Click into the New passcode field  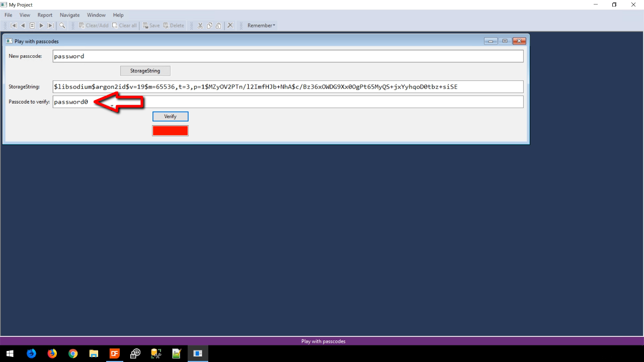click(x=288, y=56)
